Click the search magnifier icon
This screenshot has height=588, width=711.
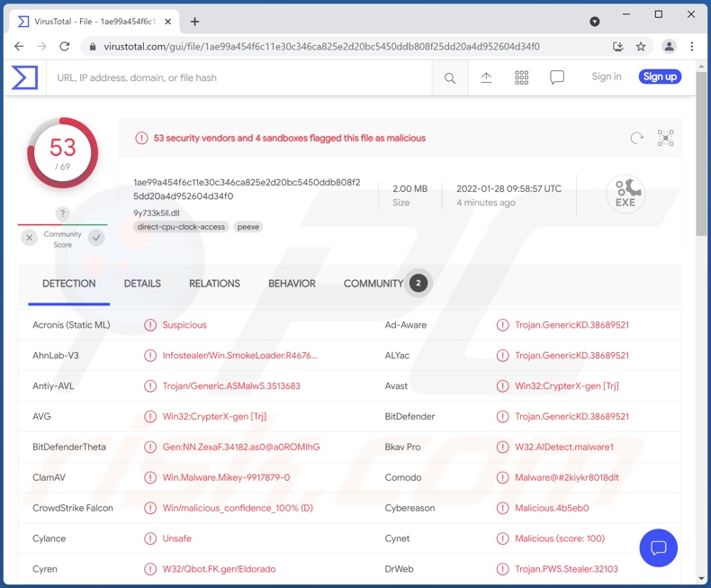tap(449, 78)
